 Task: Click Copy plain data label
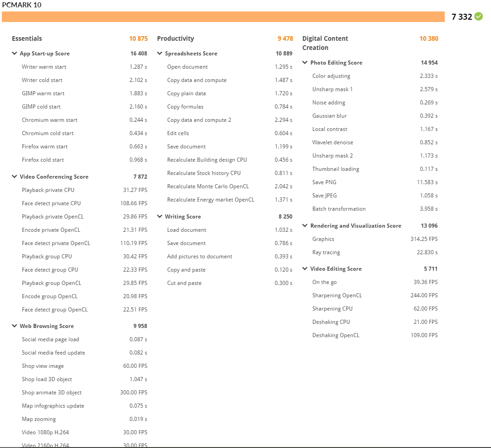[x=186, y=93]
